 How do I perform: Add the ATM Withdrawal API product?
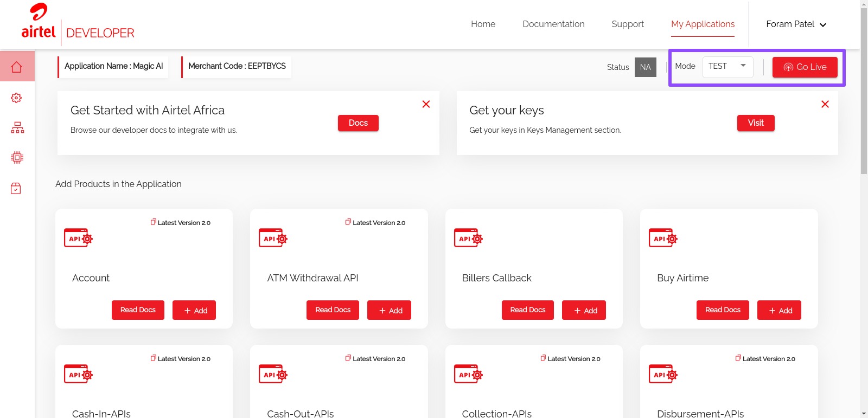tap(389, 310)
